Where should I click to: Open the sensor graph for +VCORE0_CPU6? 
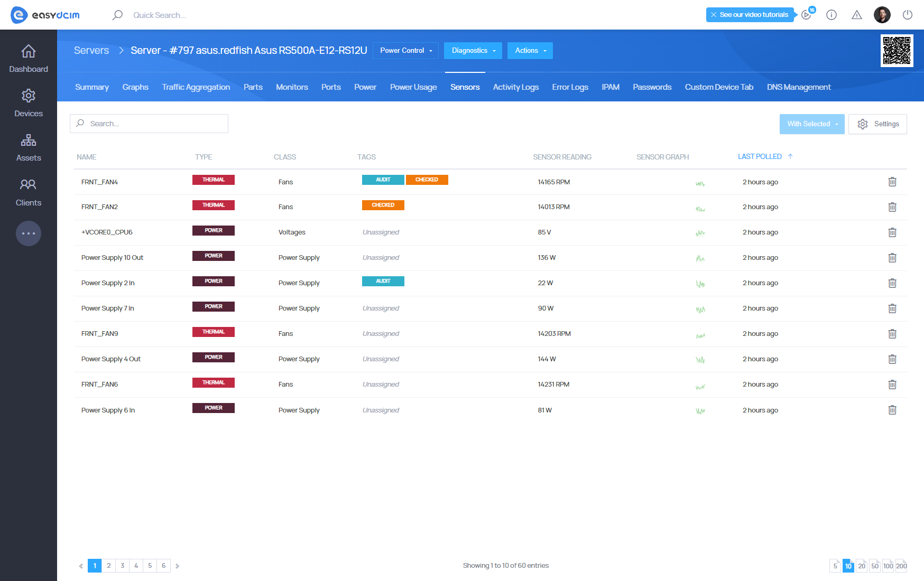[700, 233]
